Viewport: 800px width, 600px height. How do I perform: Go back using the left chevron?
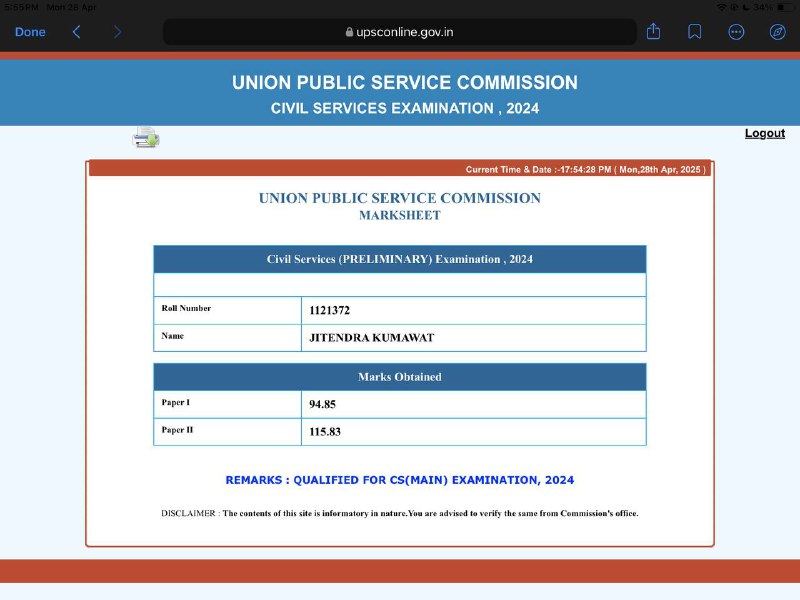pos(77,32)
